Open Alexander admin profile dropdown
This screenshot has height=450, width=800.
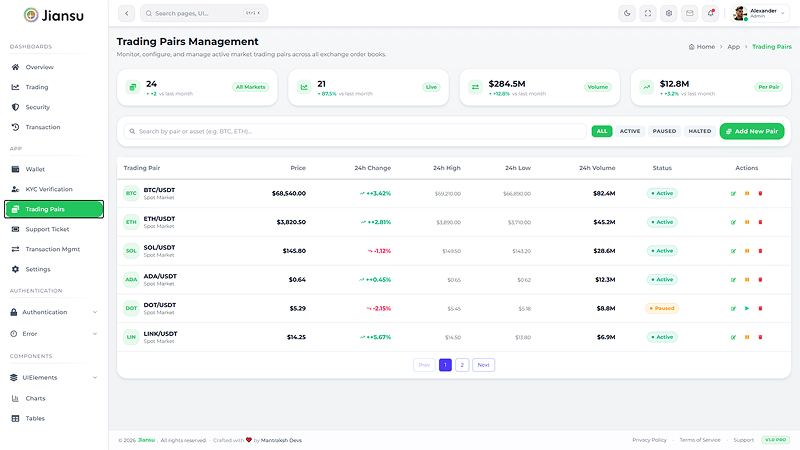pos(760,13)
